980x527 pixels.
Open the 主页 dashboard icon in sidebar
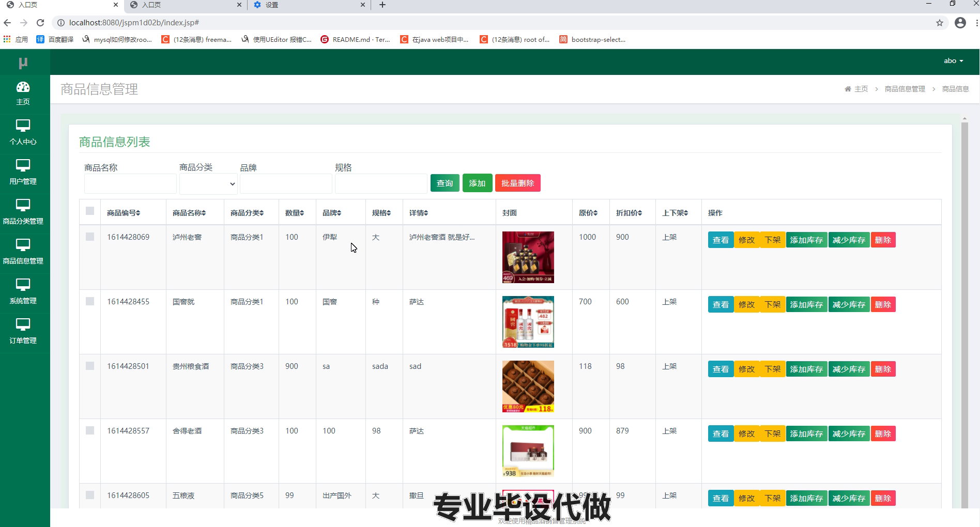click(23, 87)
